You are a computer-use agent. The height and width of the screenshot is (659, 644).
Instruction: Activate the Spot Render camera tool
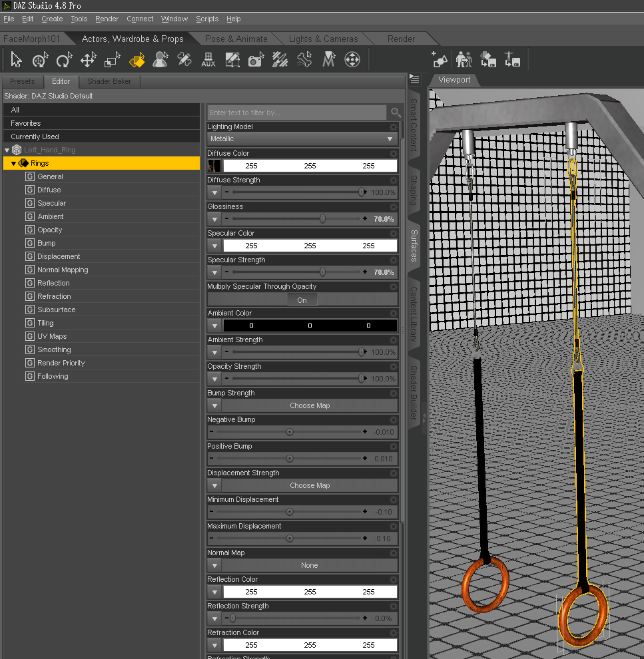pyautogui.click(x=256, y=60)
